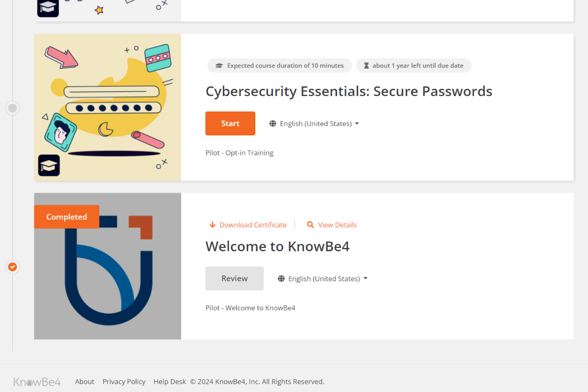Start the Cybersecurity Essentials: Secure Passwords course

230,123
